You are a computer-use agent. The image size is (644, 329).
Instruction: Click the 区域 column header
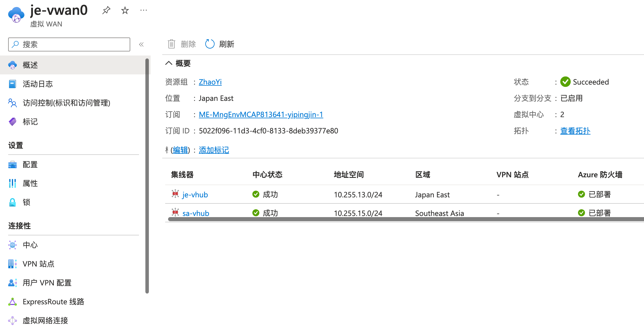[423, 175]
